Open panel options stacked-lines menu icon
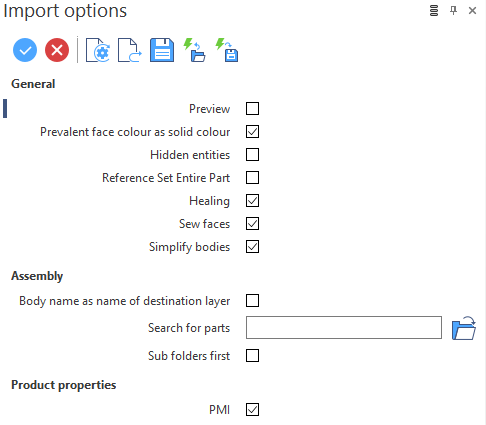 pos(434,11)
